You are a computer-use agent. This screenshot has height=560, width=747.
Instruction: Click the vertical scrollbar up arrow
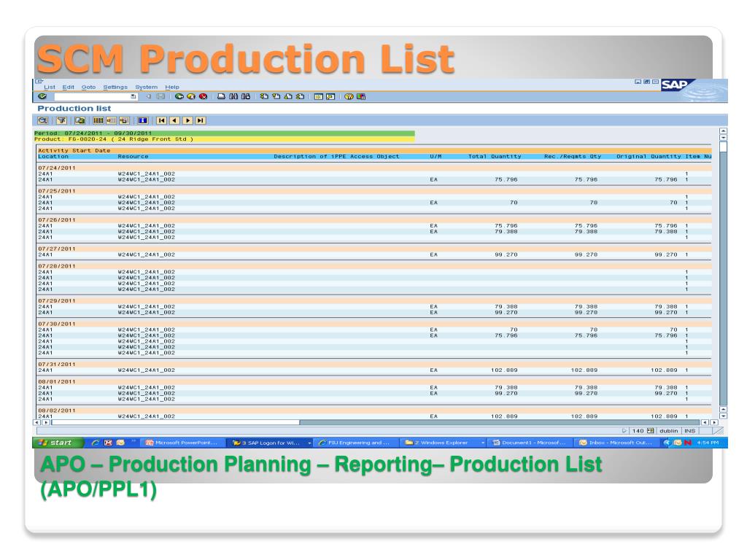tap(723, 131)
